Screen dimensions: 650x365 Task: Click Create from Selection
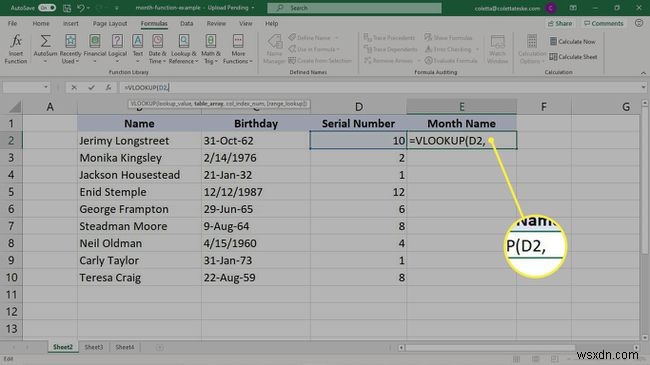pyautogui.click(x=320, y=61)
